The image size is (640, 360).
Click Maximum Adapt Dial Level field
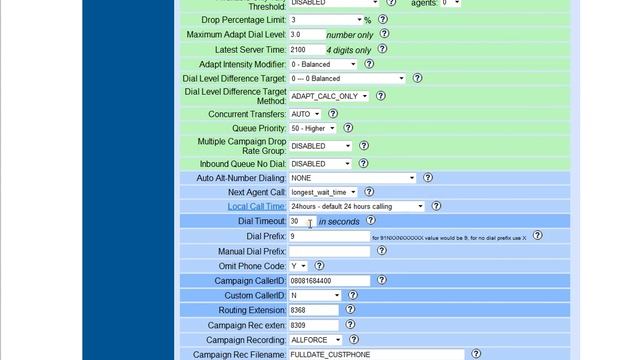click(x=307, y=35)
